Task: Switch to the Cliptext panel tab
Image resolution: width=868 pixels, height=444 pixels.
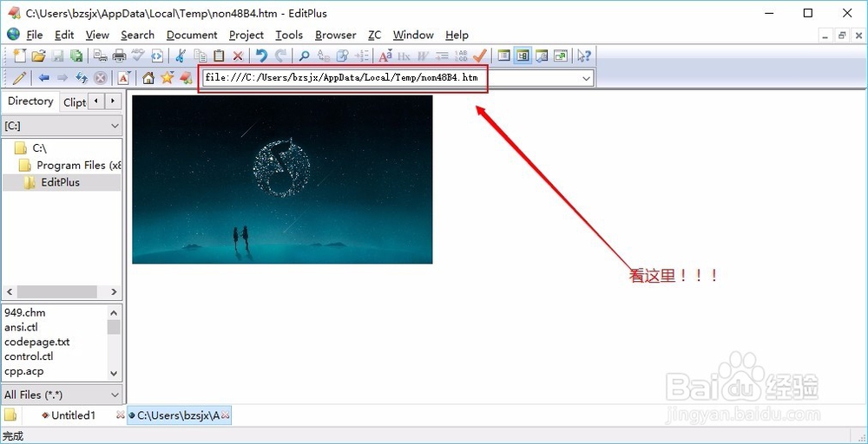Action: tap(74, 102)
